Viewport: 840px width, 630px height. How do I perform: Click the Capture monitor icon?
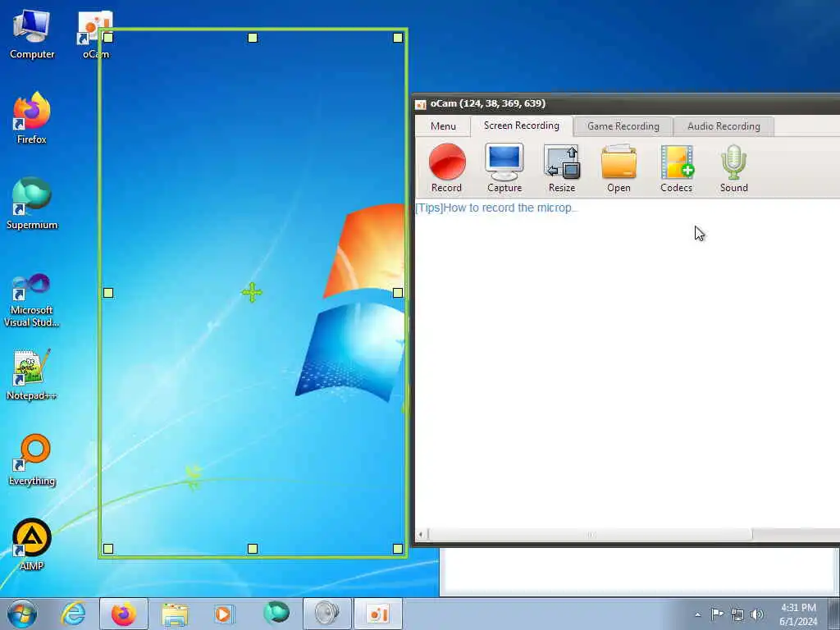pyautogui.click(x=504, y=167)
